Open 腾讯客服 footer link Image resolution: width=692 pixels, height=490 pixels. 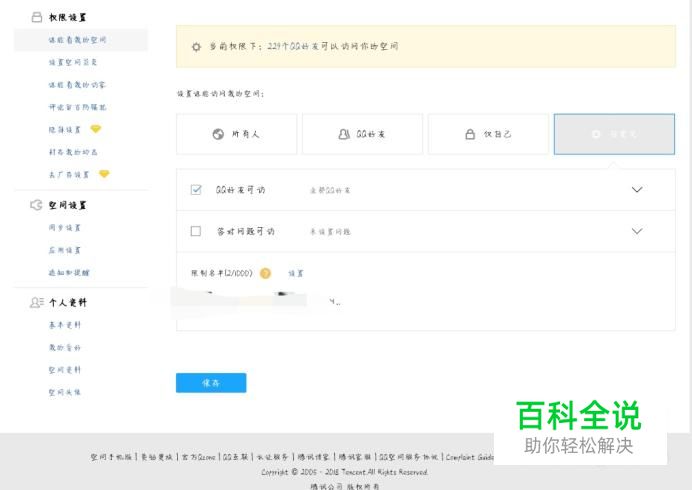[355, 457]
